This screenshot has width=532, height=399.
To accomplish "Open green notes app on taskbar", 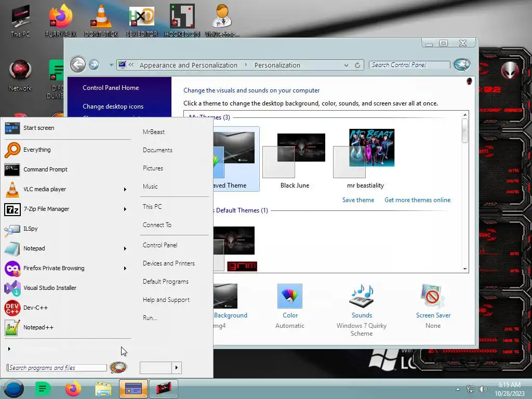I will (43, 389).
